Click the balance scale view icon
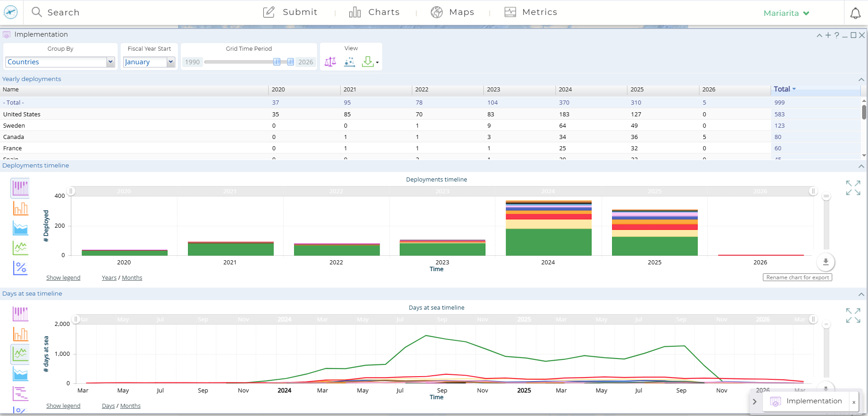 (x=330, y=62)
